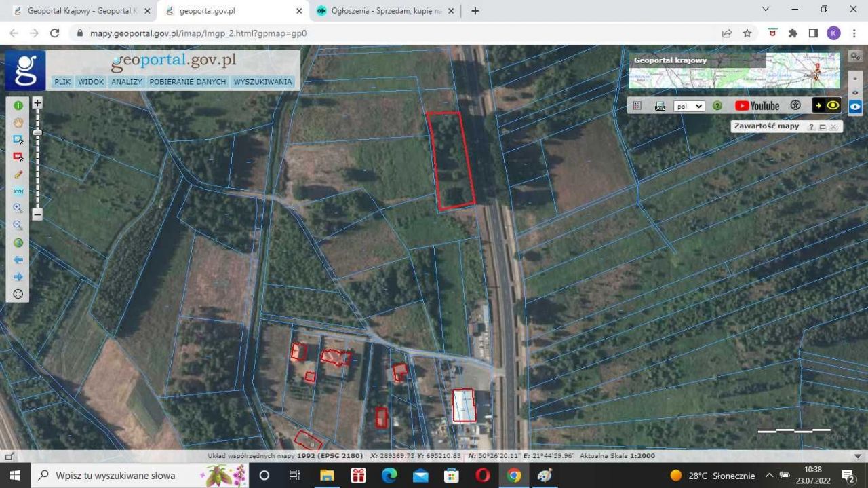The width and height of the screenshot is (868, 488).
Task: Select the medium eye visibility option
Action: pos(856,93)
